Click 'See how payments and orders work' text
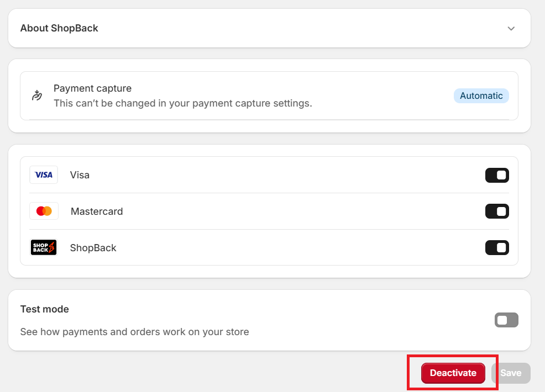This screenshot has height=392, width=545. click(x=134, y=332)
